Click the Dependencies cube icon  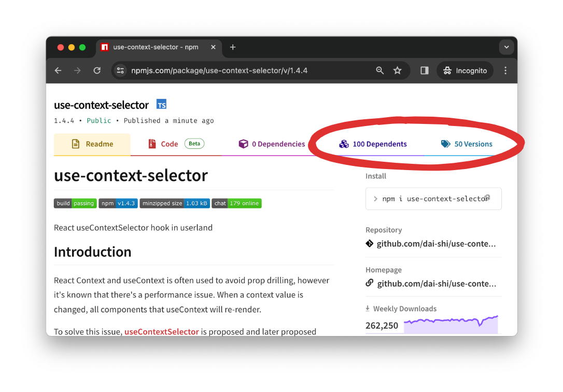pyautogui.click(x=243, y=144)
